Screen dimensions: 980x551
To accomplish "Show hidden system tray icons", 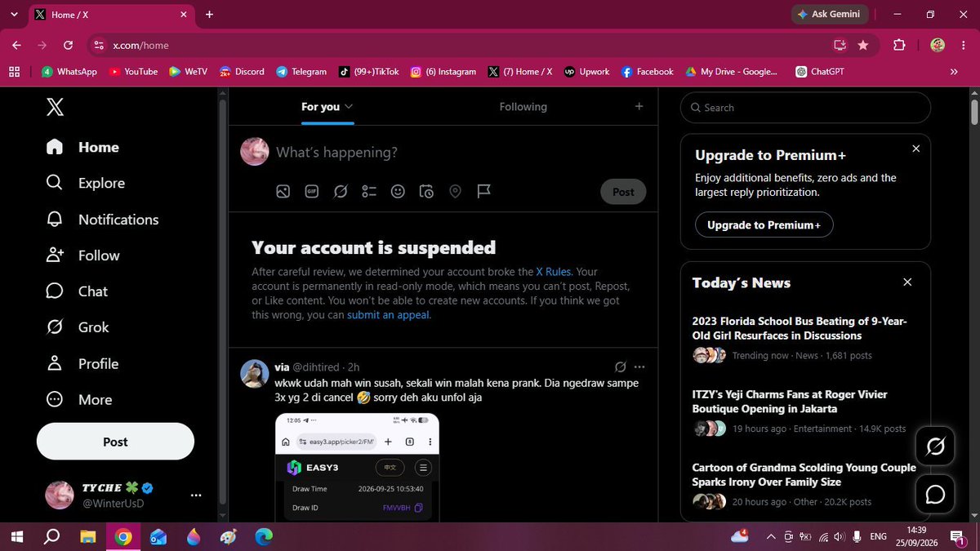I will (770, 536).
